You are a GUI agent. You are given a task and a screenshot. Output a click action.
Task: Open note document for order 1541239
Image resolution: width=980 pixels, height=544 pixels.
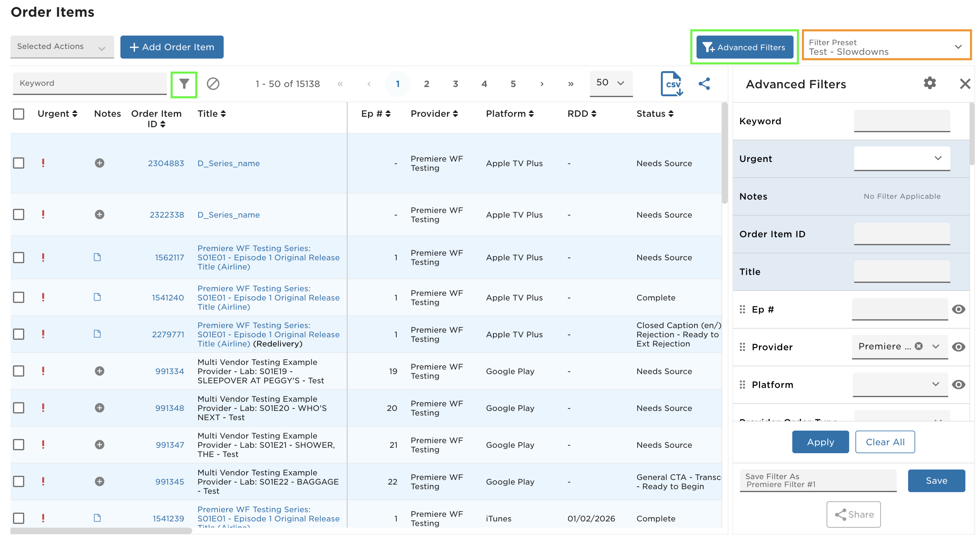pos(97,518)
